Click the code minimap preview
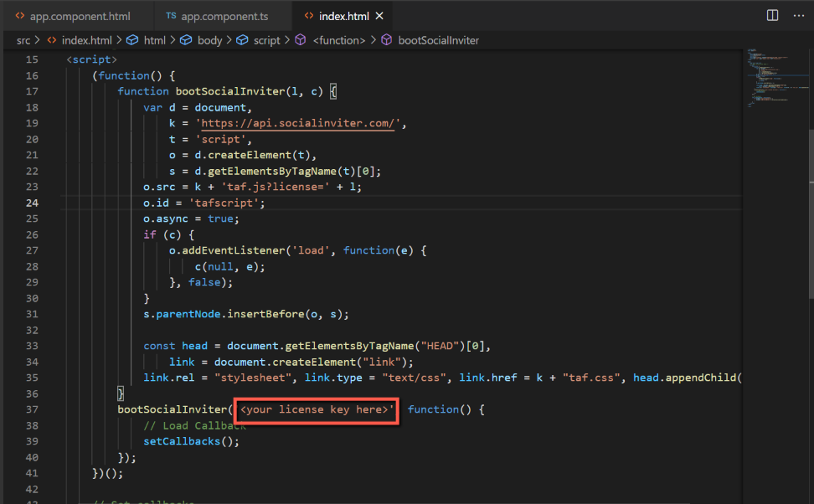 click(x=776, y=78)
